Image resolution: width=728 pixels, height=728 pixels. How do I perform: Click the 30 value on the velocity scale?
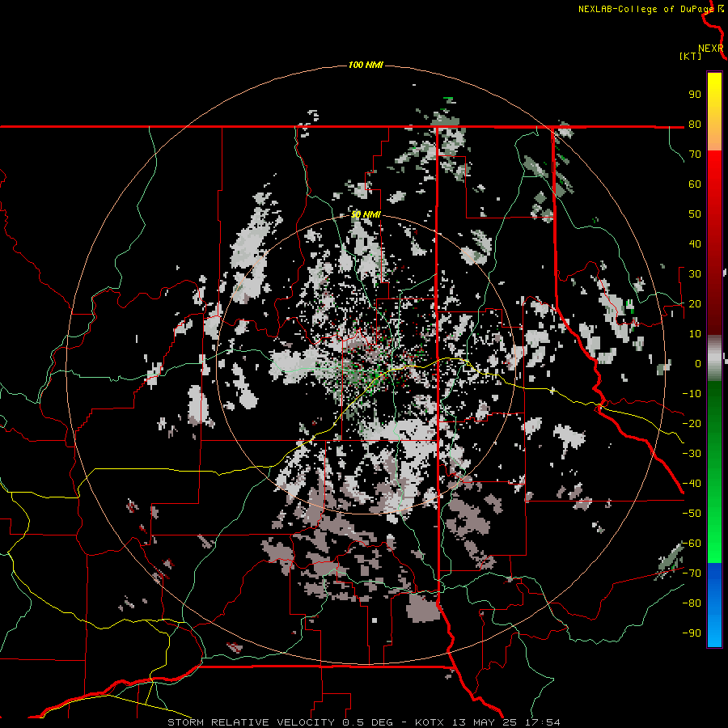click(x=695, y=274)
